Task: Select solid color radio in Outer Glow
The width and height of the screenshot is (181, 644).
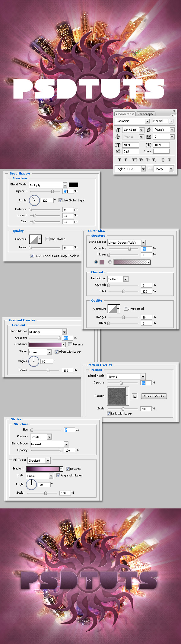Action: pyautogui.click(x=96, y=262)
